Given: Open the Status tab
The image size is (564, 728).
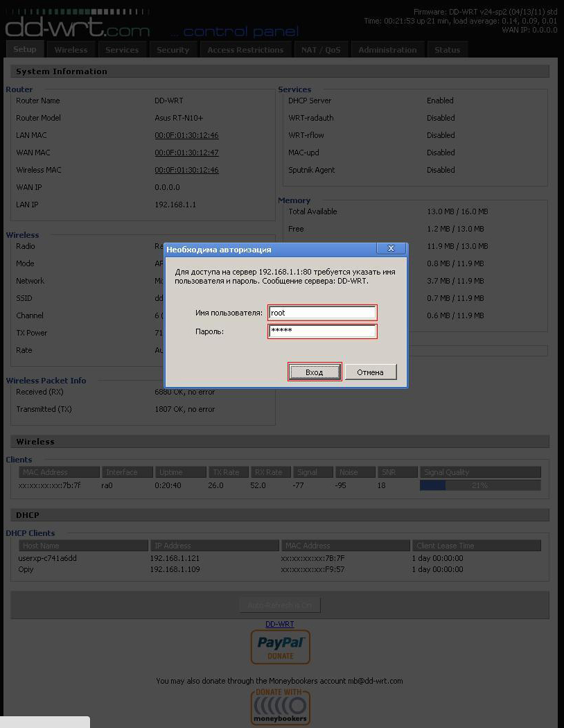Looking at the screenshot, I should tap(447, 50).
